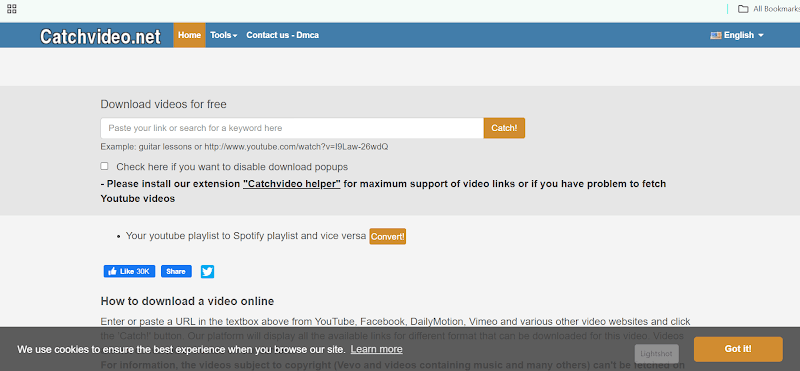Open the Home tab
This screenshot has height=371, width=800.
tap(189, 35)
